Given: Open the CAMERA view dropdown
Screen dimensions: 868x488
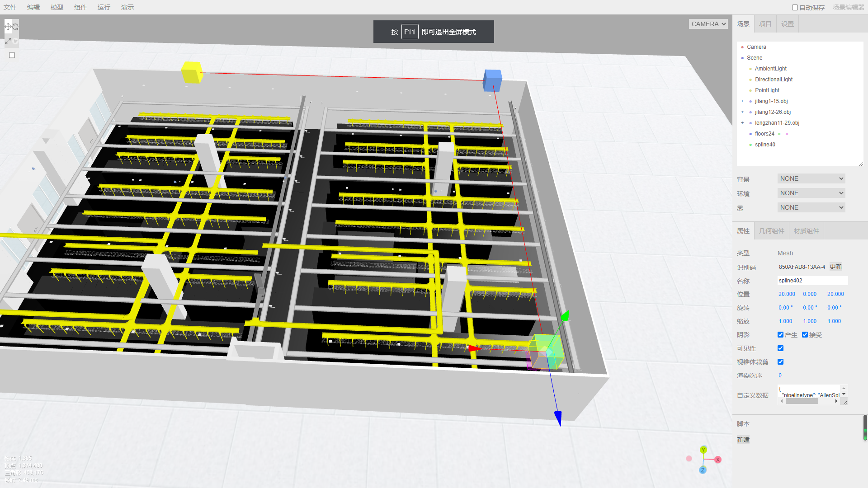Looking at the screenshot, I should click(708, 24).
